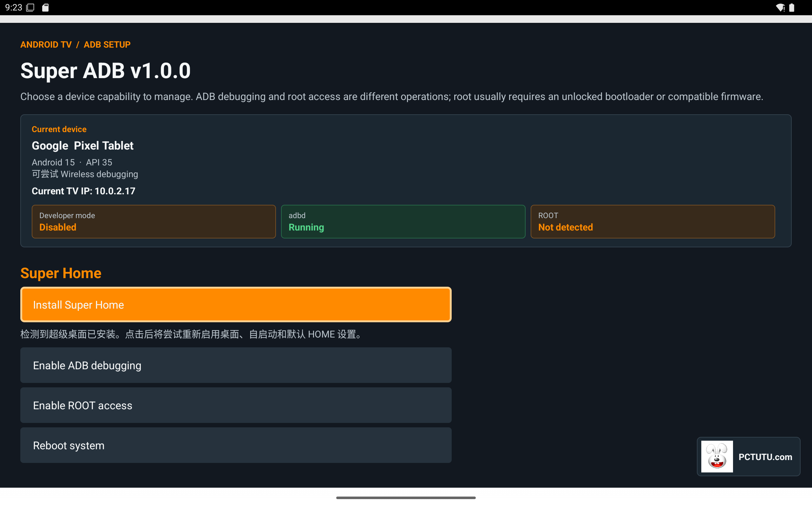Click the Android 15 · API 35 text
This screenshot has width=812, height=508.
click(x=72, y=162)
